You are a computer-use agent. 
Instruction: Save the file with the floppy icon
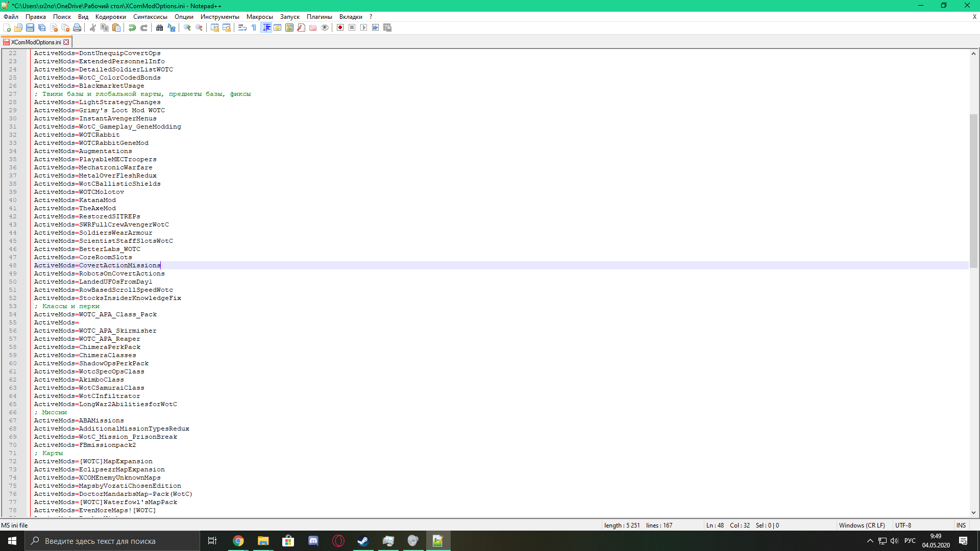click(x=30, y=28)
